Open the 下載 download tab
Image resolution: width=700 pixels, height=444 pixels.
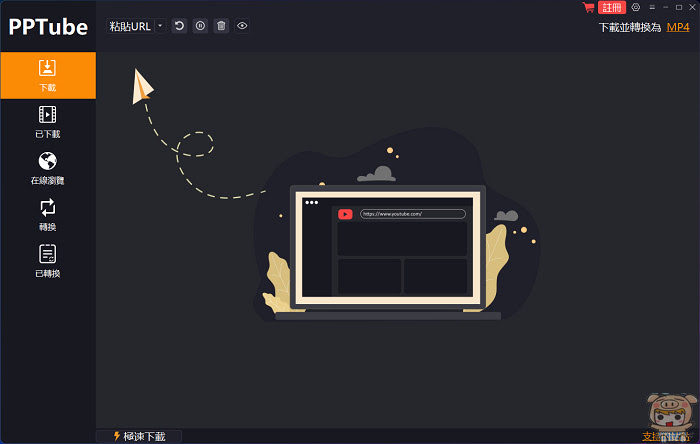[48, 75]
